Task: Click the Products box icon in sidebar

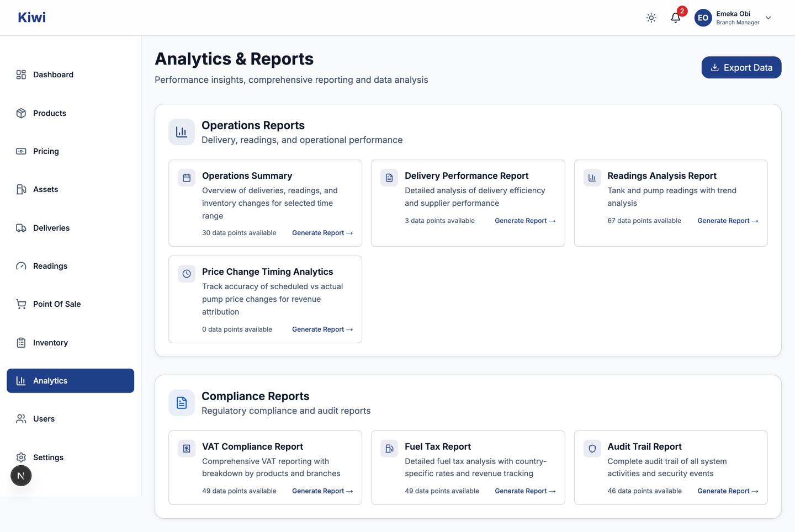Action: click(x=21, y=113)
